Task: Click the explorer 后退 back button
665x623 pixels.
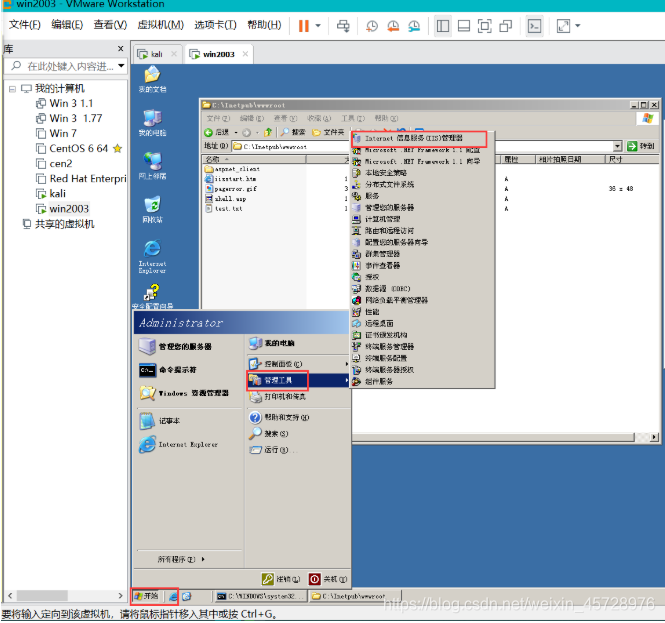Action: [x=217, y=133]
